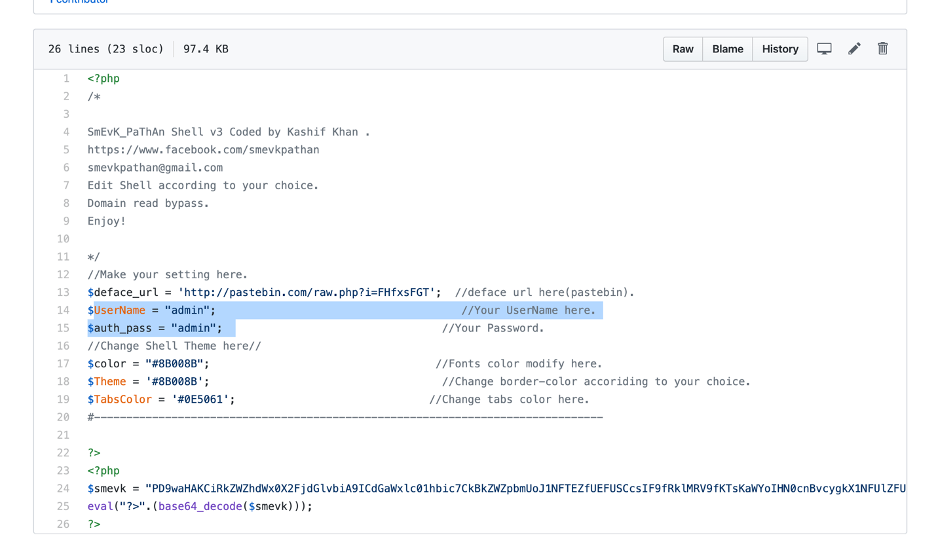Viewport: 936px width, 552px height.
Task: Select line number 25
Action: click(63, 506)
